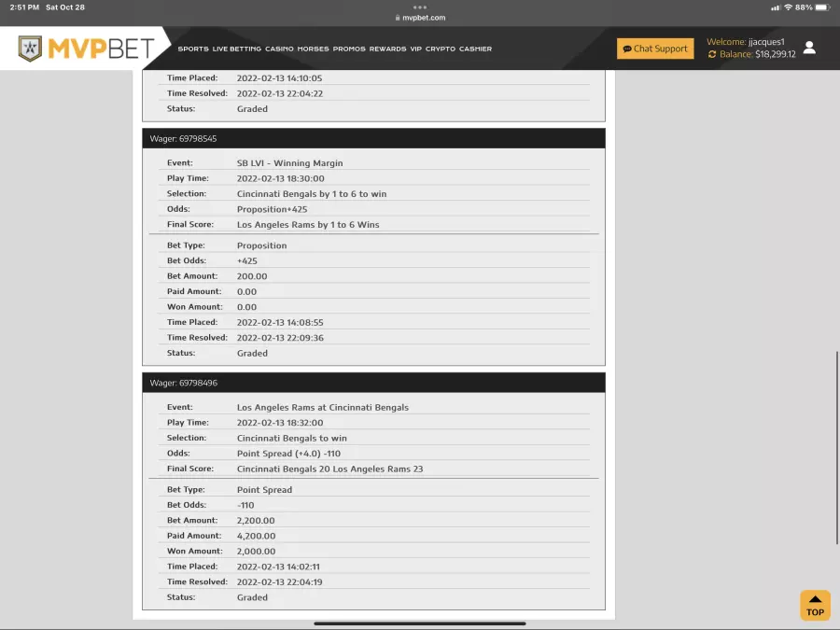The width and height of the screenshot is (840, 630).
Task: Click the Bet Amount 2,200.00 value
Action: click(256, 521)
